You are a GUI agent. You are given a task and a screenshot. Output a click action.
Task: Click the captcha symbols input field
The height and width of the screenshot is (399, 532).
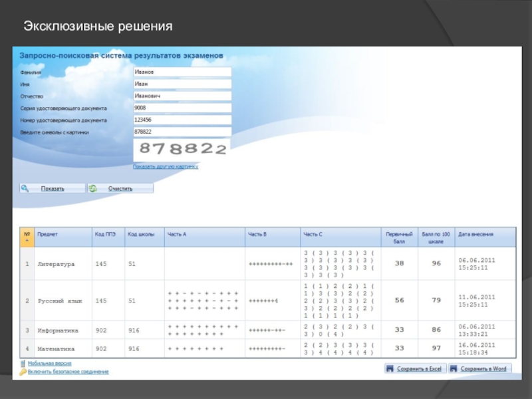(182, 132)
